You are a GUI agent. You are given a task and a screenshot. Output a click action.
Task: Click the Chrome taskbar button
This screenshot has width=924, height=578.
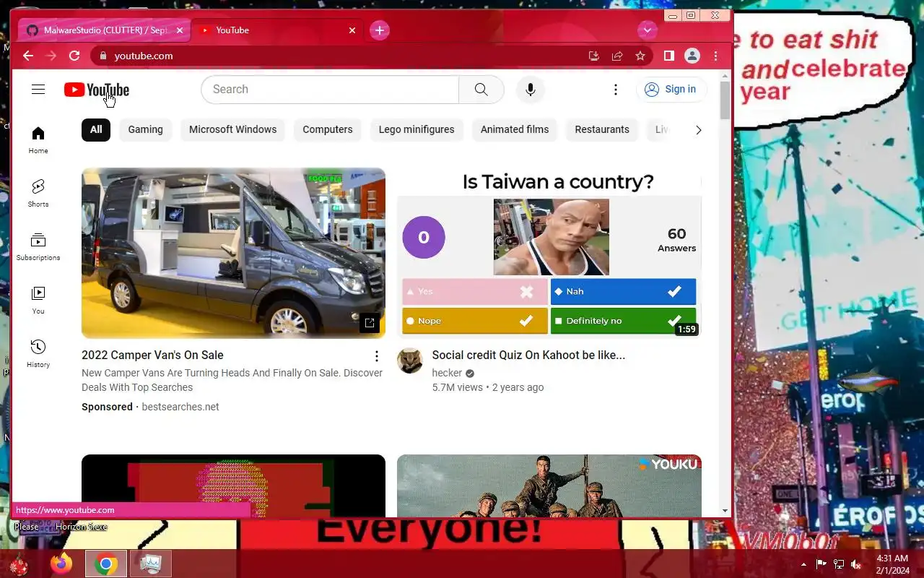(x=106, y=564)
